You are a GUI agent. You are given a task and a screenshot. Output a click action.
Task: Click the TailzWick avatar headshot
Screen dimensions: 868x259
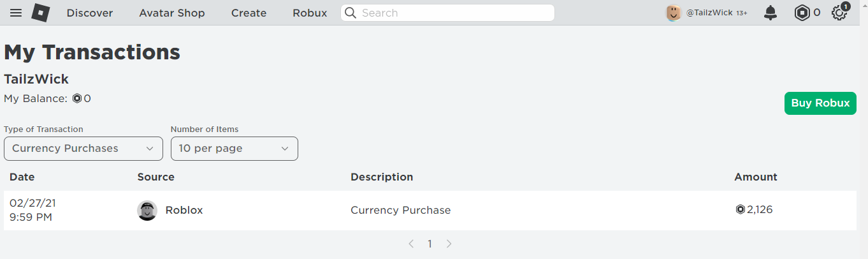(674, 13)
